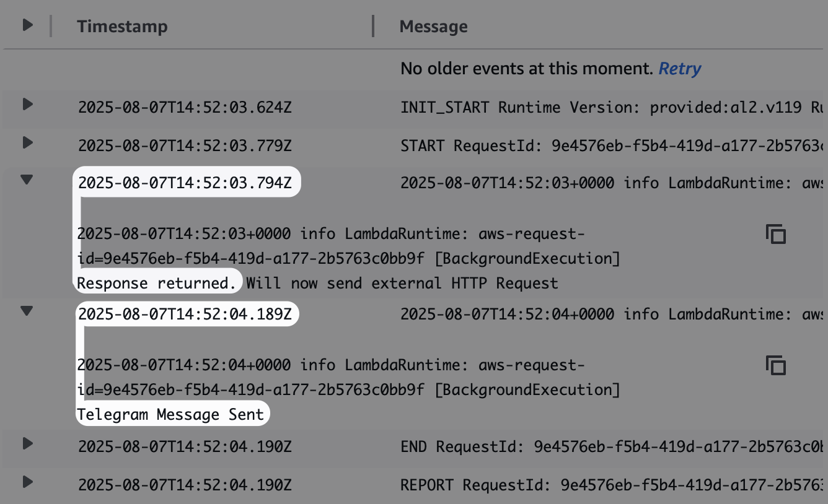Click the 14:52:03.779Z timestamp cell

pyautogui.click(x=185, y=146)
